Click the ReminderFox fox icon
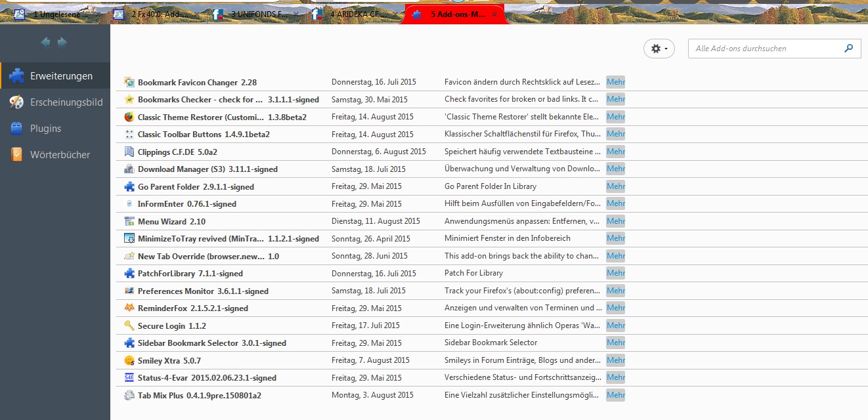This screenshot has height=420, width=868. coord(129,308)
